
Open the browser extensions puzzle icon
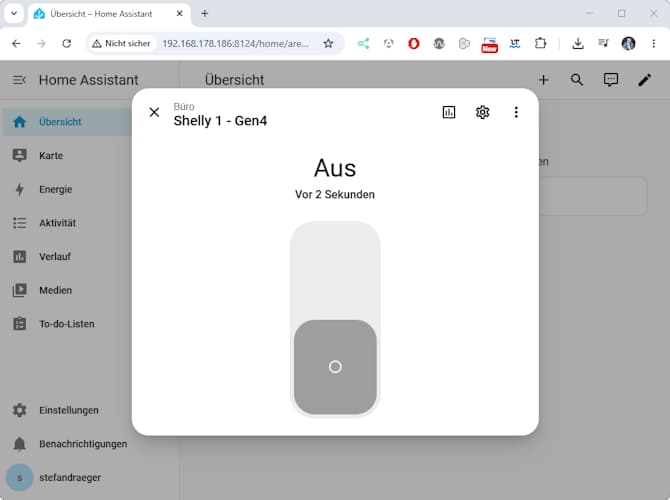(541, 44)
